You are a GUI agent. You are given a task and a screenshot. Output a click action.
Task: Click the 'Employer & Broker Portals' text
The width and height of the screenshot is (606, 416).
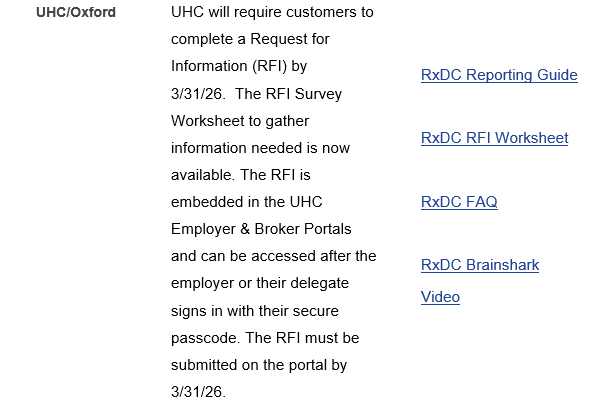(x=261, y=229)
